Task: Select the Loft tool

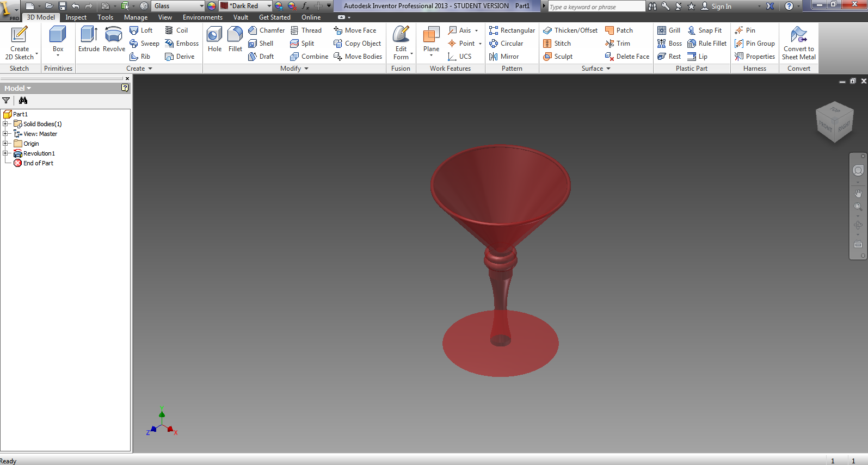Action: 141,30
